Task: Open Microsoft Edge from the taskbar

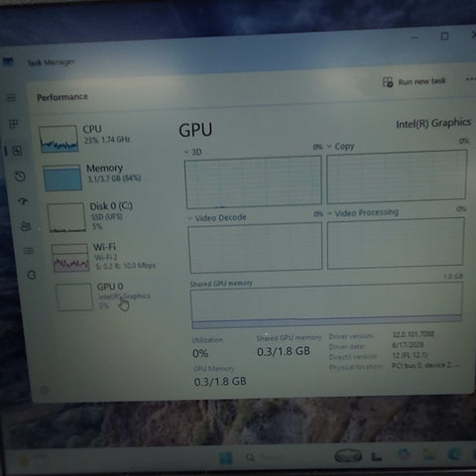Action: click(453, 454)
